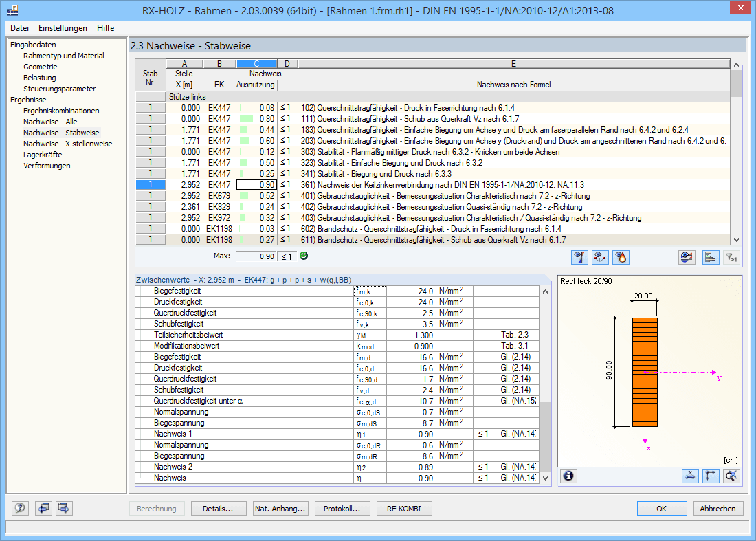
Task: Select row 341) Stabilität Biegung und Druck
Action: (432, 174)
